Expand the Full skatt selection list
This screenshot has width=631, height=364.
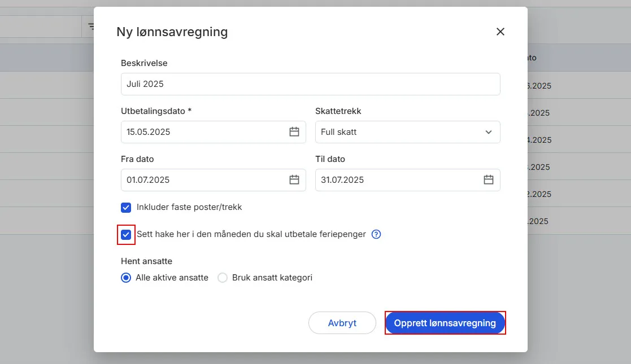click(407, 131)
